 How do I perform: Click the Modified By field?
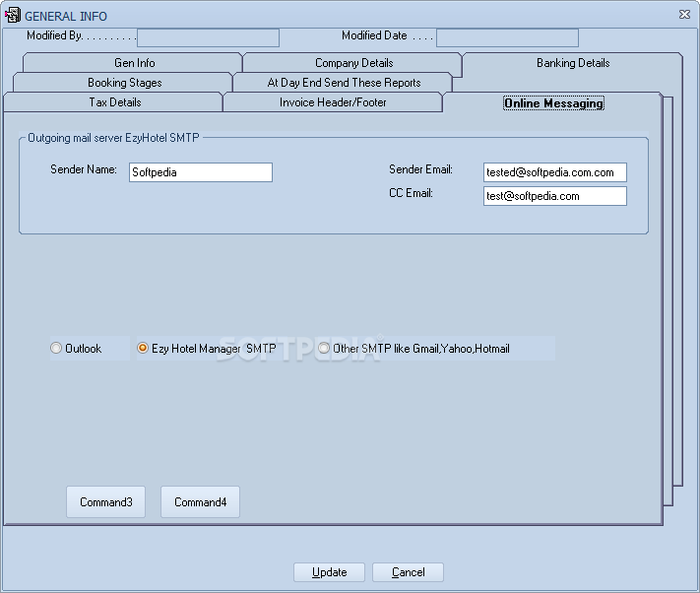click(x=208, y=37)
